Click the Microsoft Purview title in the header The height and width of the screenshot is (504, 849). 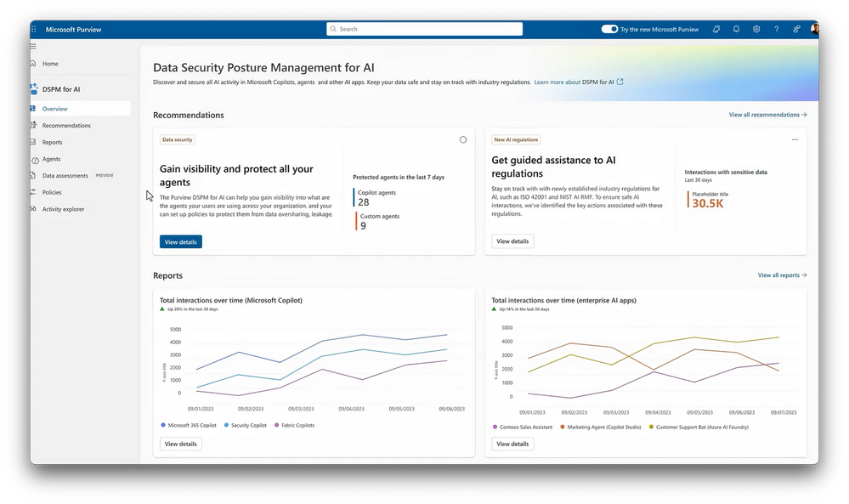(x=74, y=29)
